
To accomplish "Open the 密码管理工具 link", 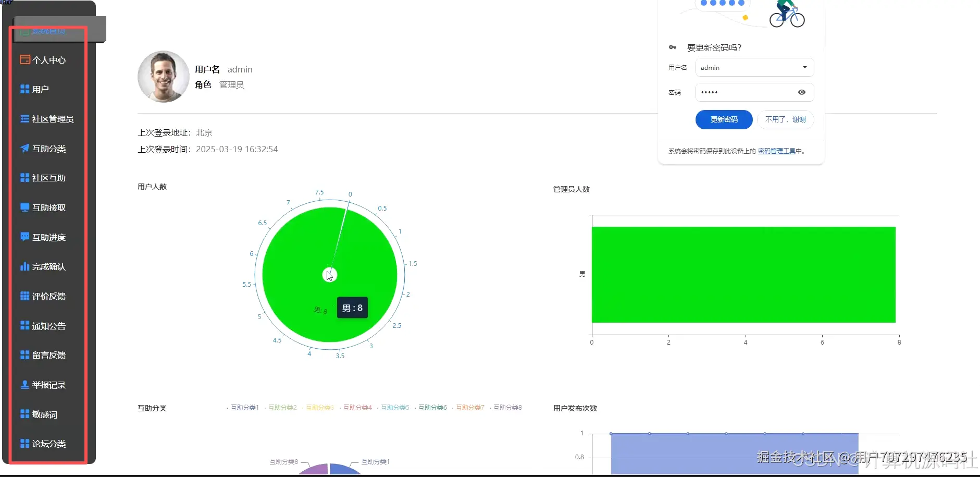I will pos(777,151).
